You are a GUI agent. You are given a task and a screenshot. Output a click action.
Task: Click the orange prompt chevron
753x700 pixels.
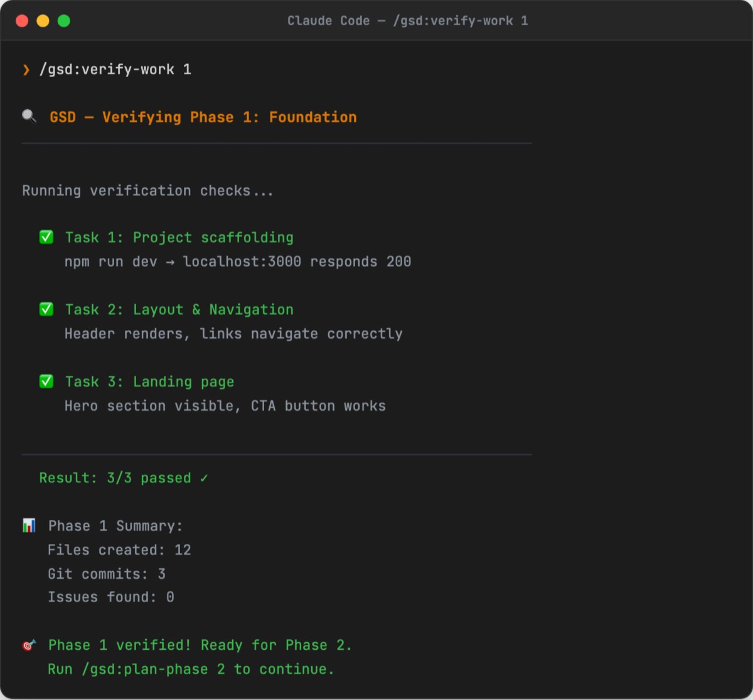tap(26, 70)
